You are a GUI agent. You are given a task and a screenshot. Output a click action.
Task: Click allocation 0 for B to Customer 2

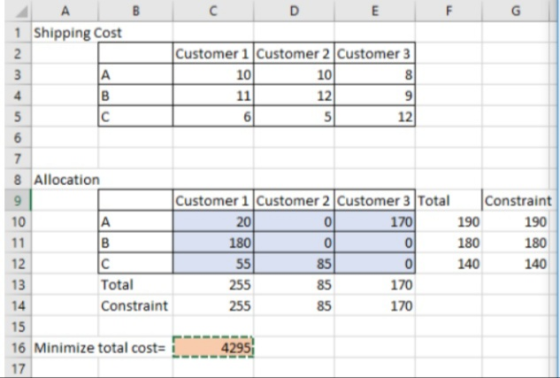(x=294, y=243)
